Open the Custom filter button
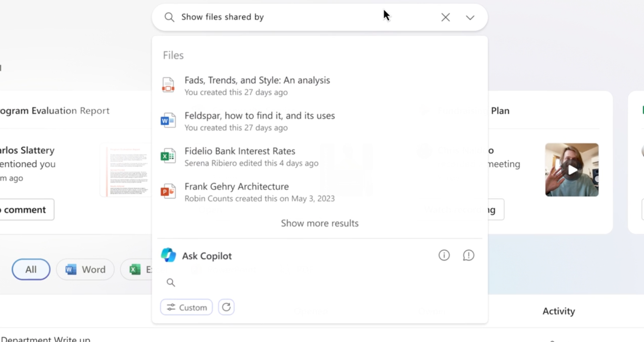Viewport: 644px width, 342px height. click(186, 307)
